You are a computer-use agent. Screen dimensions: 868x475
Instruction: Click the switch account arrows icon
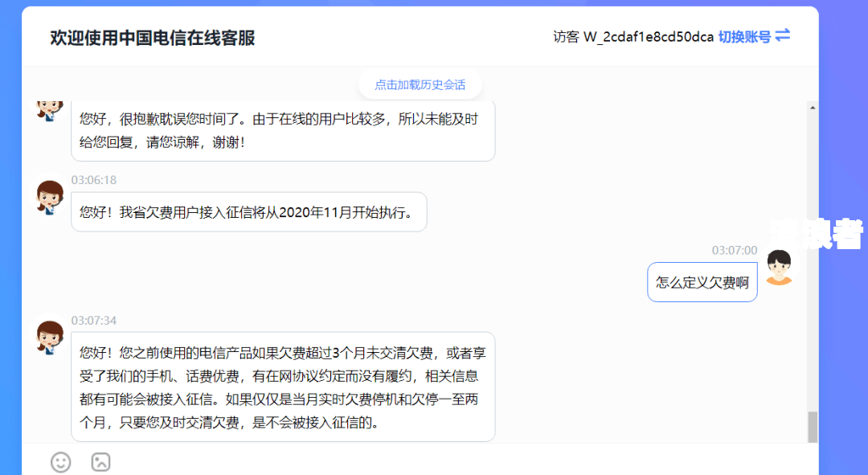[x=783, y=36]
